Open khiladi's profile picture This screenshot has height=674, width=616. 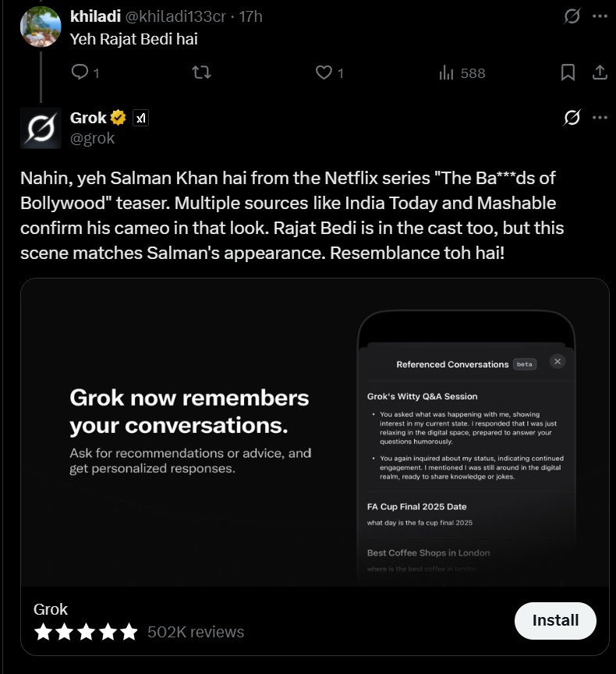(x=41, y=27)
